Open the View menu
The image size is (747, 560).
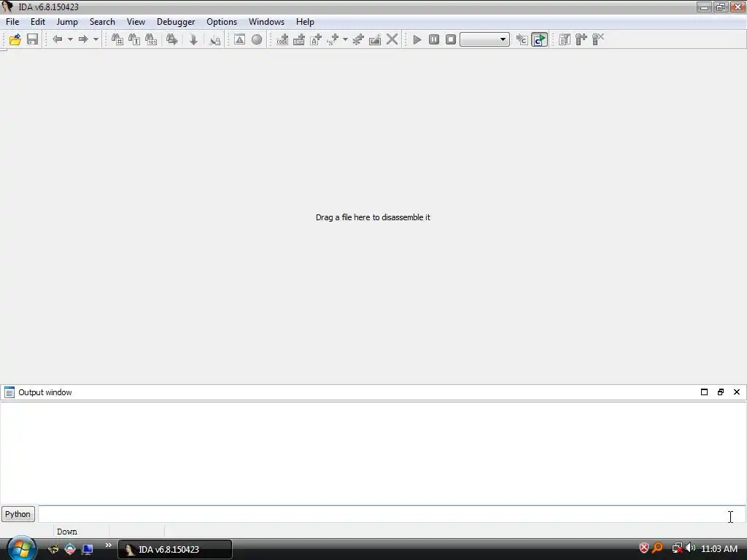(136, 22)
